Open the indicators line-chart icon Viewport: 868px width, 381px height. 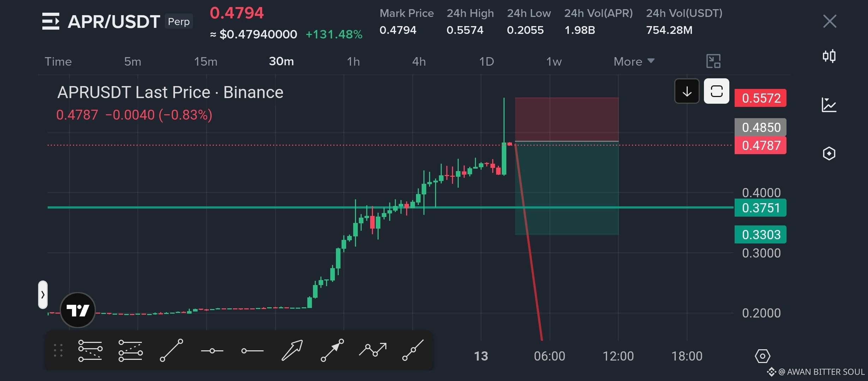coord(829,105)
